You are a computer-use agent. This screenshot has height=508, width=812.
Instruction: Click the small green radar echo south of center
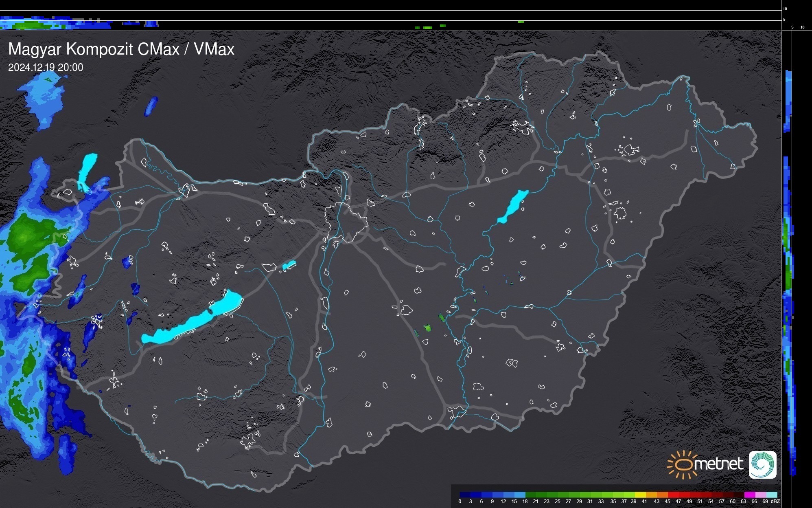427,328
